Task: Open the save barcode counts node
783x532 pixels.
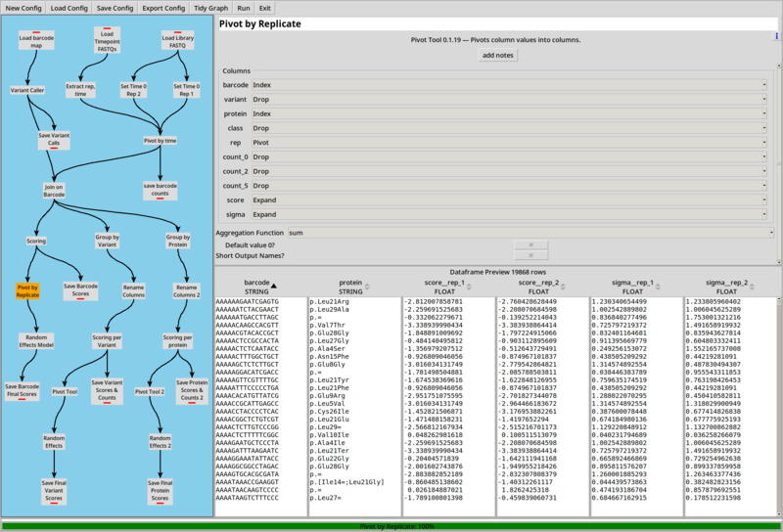Action: click(x=160, y=190)
